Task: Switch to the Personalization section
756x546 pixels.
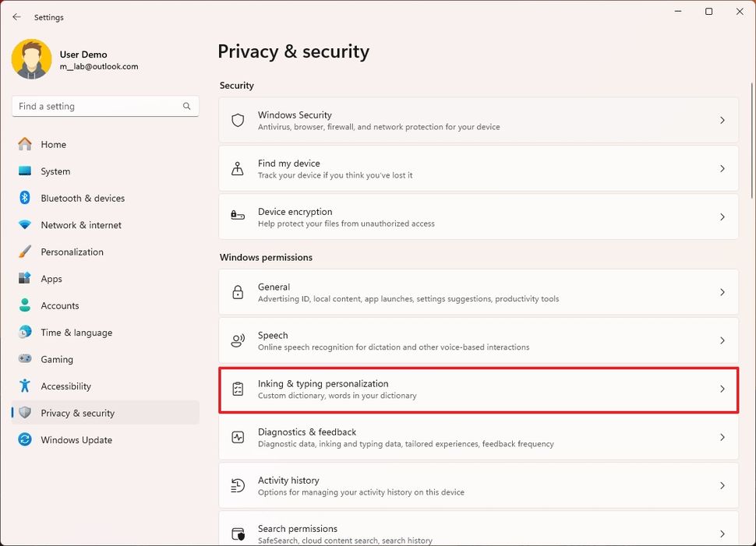Action: (x=71, y=252)
